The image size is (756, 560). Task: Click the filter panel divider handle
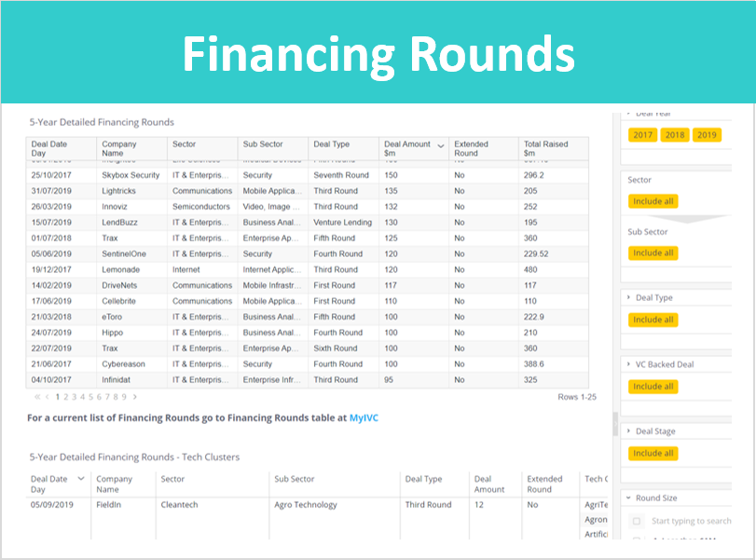615,425
